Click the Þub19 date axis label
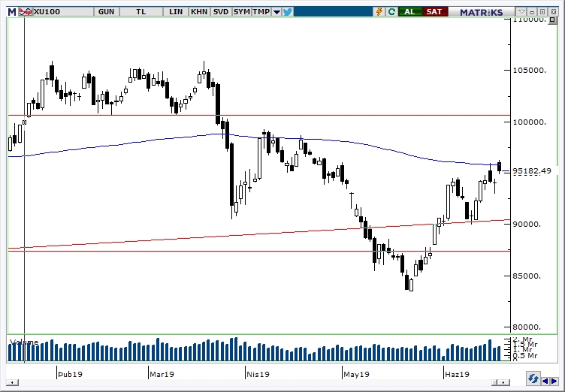This screenshot has width=565, height=392. tap(71, 374)
